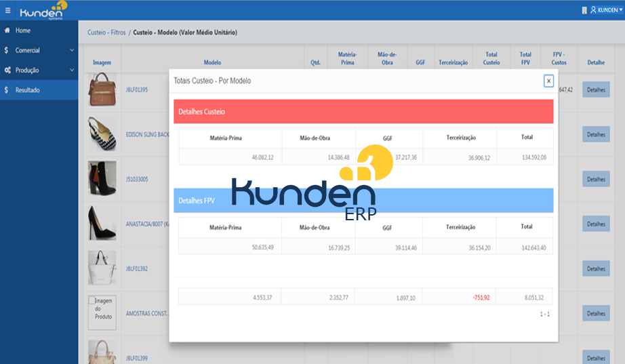Click the Comercial dollar icon
The width and height of the screenshot is (625, 364).
pos(6,50)
